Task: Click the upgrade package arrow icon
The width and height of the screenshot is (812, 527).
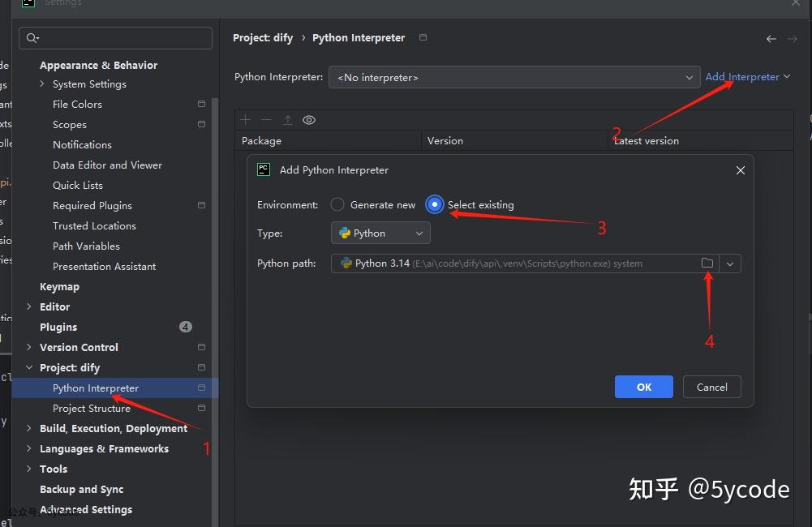Action: pos(287,120)
